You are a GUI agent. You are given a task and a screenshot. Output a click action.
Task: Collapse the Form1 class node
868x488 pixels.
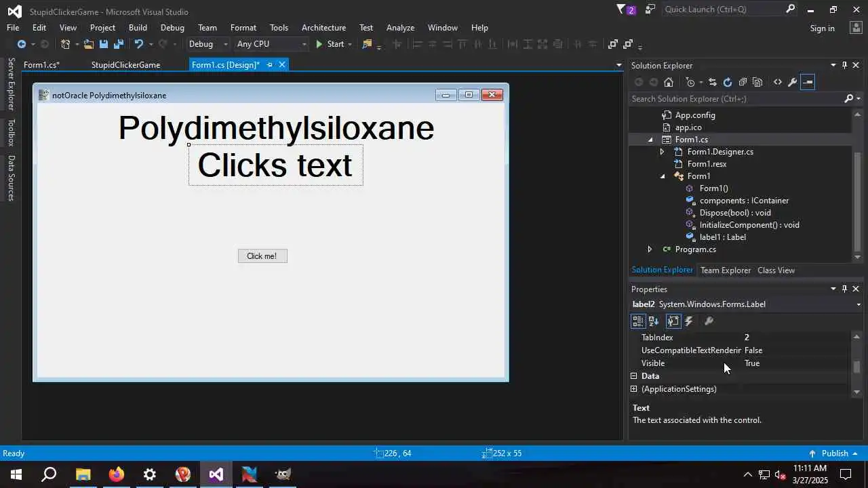tap(663, 176)
